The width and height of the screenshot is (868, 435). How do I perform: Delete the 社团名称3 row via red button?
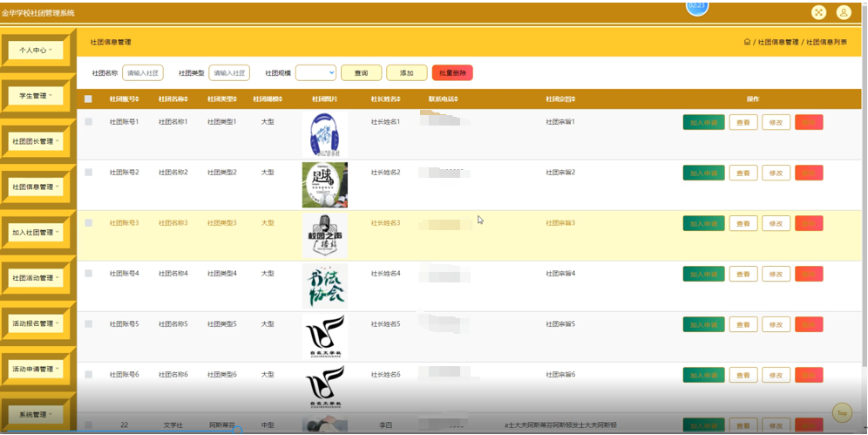point(809,223)
